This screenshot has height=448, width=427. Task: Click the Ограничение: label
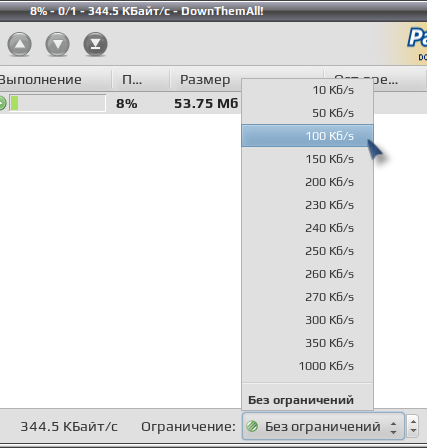188,426
